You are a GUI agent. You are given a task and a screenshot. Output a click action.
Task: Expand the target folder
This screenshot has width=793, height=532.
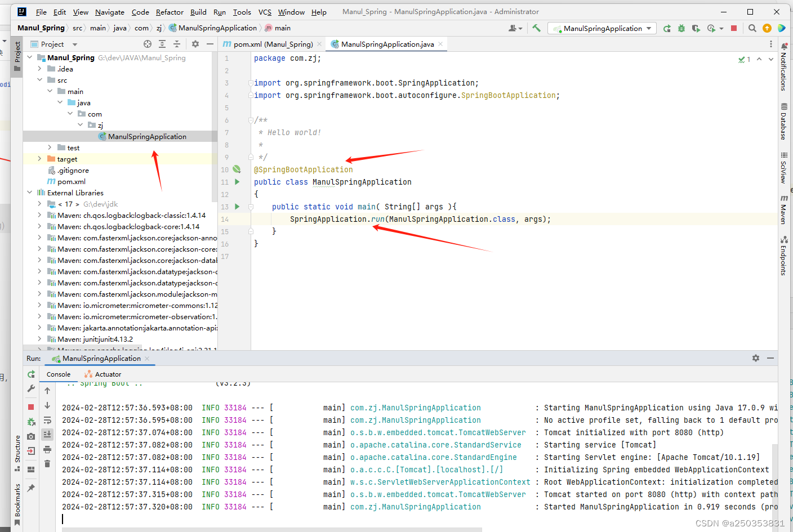[x=39, y=159]
